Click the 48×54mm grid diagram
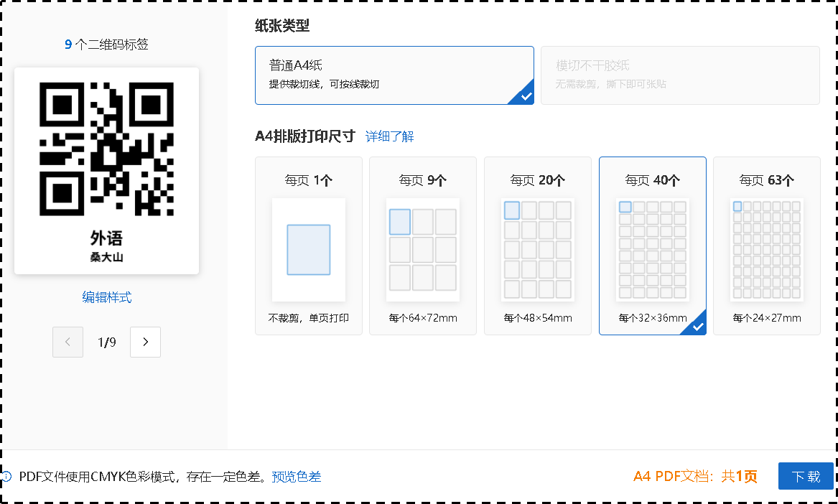Screen dimensions: 838x504 click(x=538, y=250)
